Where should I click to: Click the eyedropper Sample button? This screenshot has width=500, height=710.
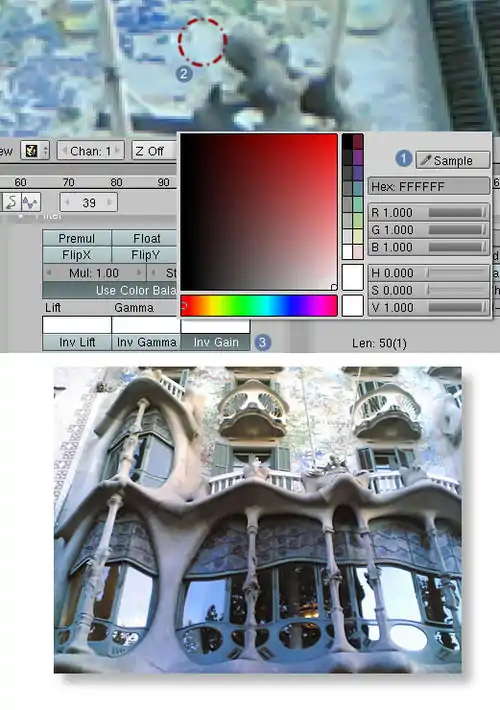(452, 160)
